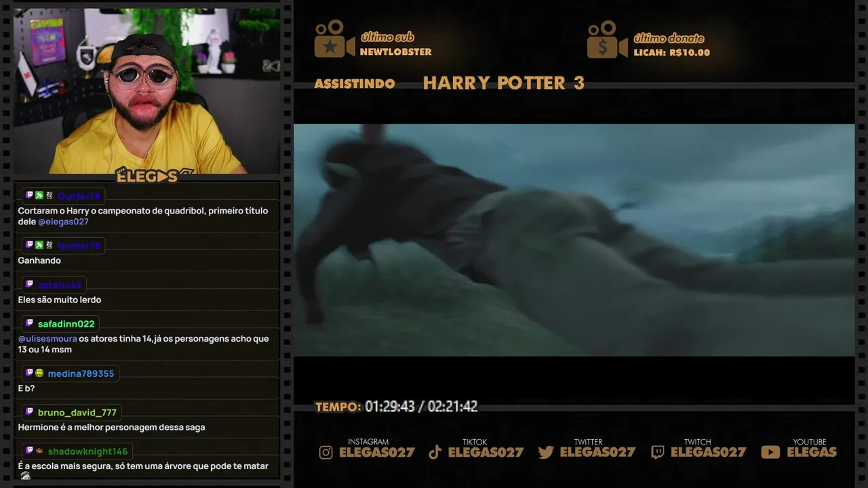Click Twitch badge beside astatui45
This screenshot has width=868, height=488.
[x=29, y=284]
